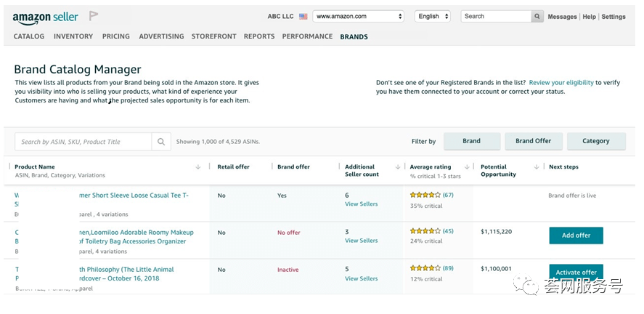Open the ADVERTISING menu
This screenshot has width=644, height=314.
161,36
